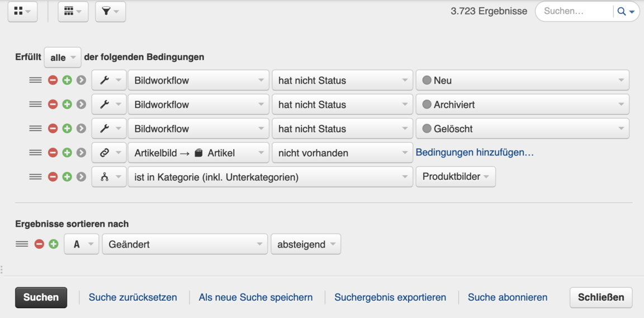The image size is (644, 318).
Task: Focus the 'Suchen…' search field
Action: tap(575, 11)
